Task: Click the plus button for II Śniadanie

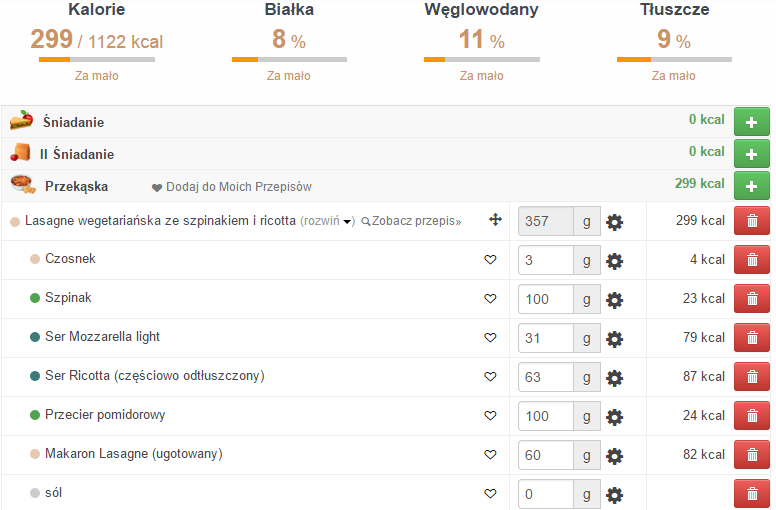Action: pyautogui.click(x=751, y=155)
